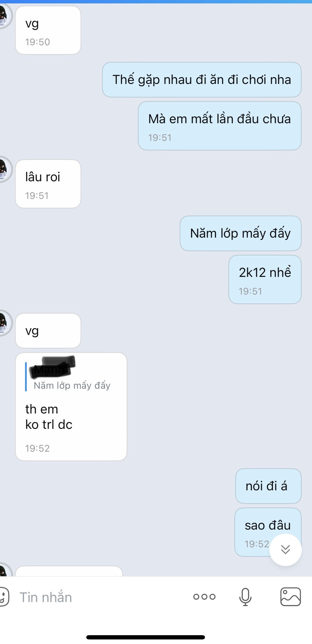The width and height of the screenshot is (312, 644).
Task: Select the "vg" message stamped 19:50
Action: (x=48, y=30)
